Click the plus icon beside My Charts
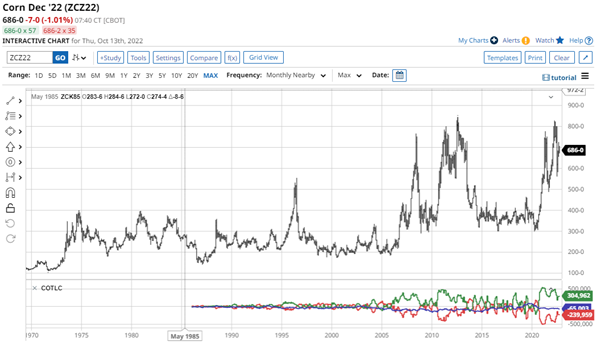This screenshot has width=605, height=363. click(494, 40)
